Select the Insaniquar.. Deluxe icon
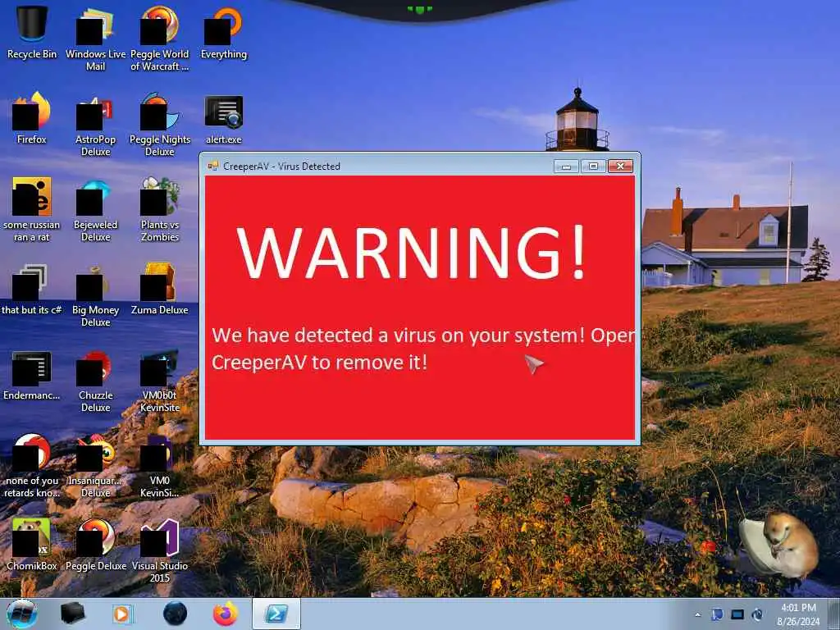 (95, 466)
